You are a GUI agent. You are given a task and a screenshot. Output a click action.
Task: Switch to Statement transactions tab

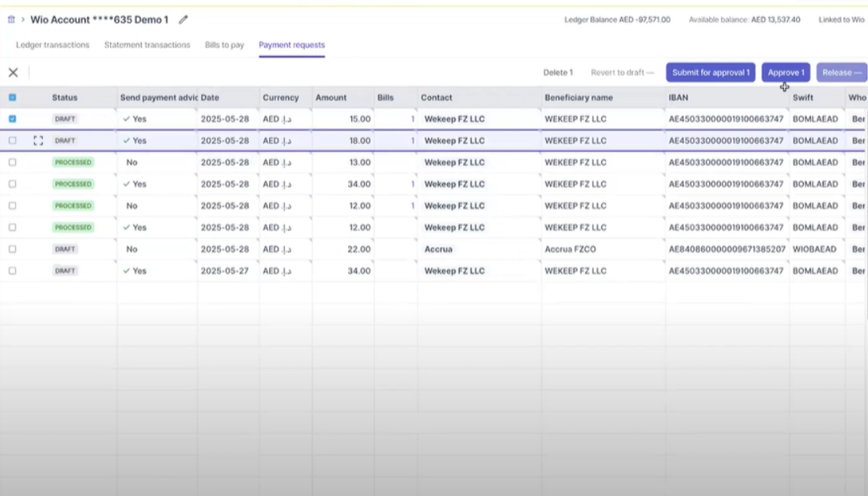[x=147, y=45]
